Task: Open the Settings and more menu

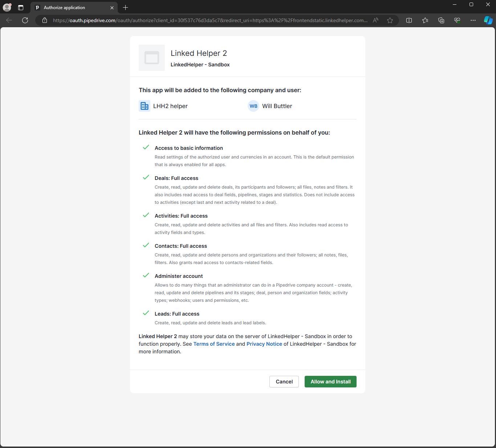Action: point(473,20)
